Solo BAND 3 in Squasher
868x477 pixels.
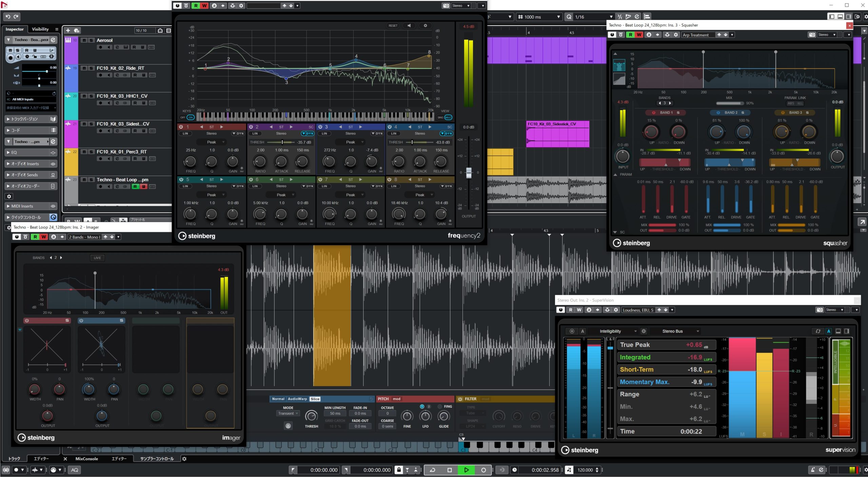click(x=807, y=113)
